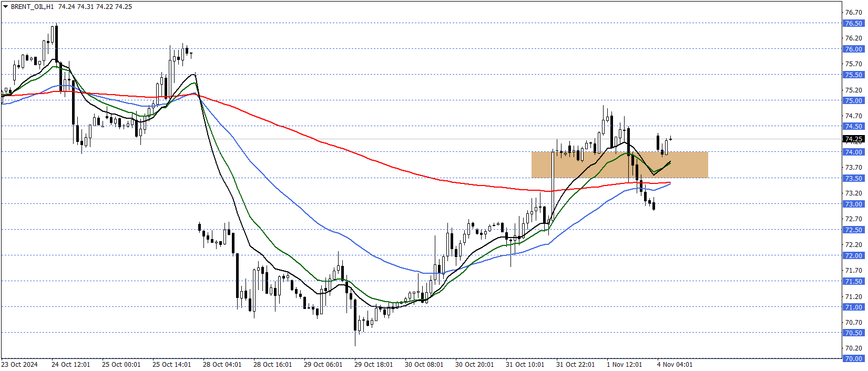Click the highlighted 74.00 level label
The width and height of the screenshot is (868, 371).
pos(853,152)
